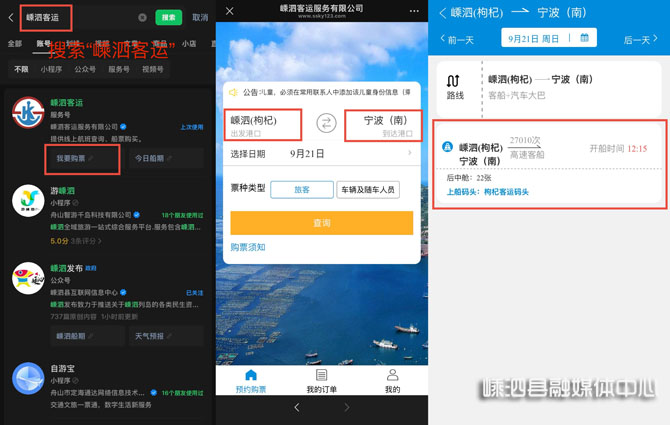Cancel the search with 取消
The height and width of the screenshot is (425, 670).
coord(200,18)
